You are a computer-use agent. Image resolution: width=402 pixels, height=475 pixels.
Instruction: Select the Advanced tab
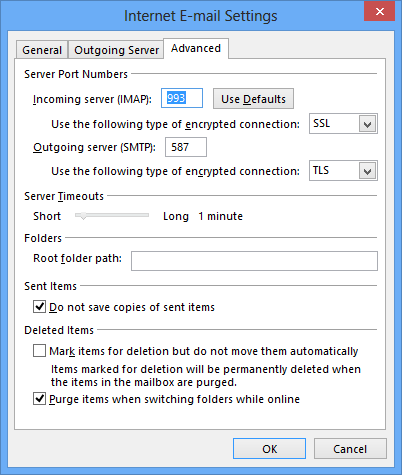[x=196, y=49]
